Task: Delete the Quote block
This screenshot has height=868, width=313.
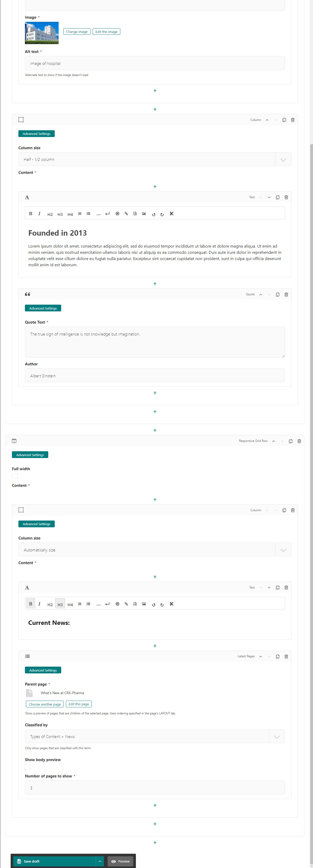Action: 286,295
